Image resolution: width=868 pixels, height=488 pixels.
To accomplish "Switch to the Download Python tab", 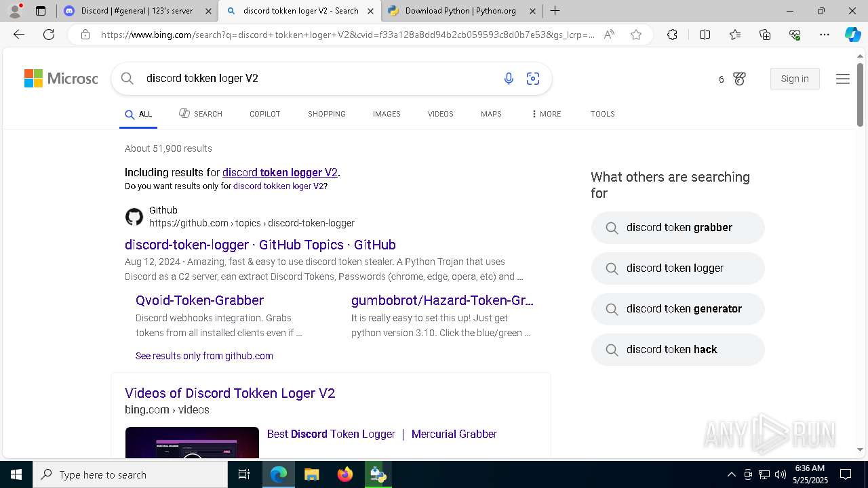I will coord(460,11).
